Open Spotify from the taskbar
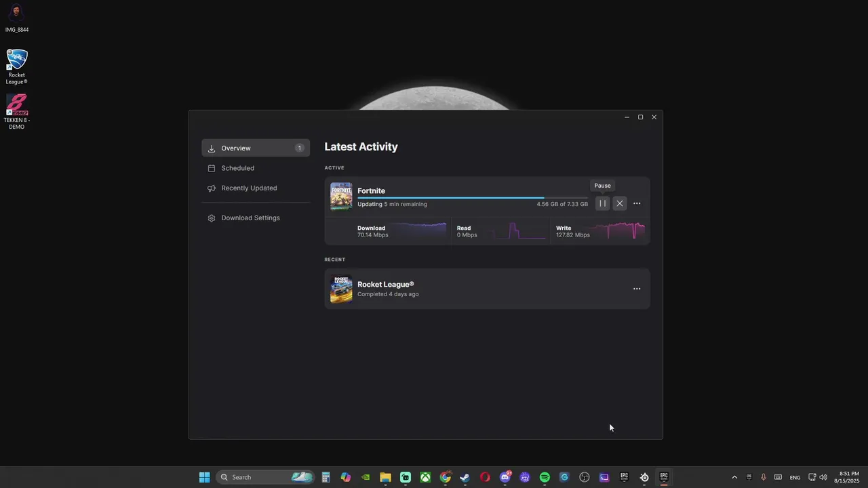The image size is (868, 488). 545,477
